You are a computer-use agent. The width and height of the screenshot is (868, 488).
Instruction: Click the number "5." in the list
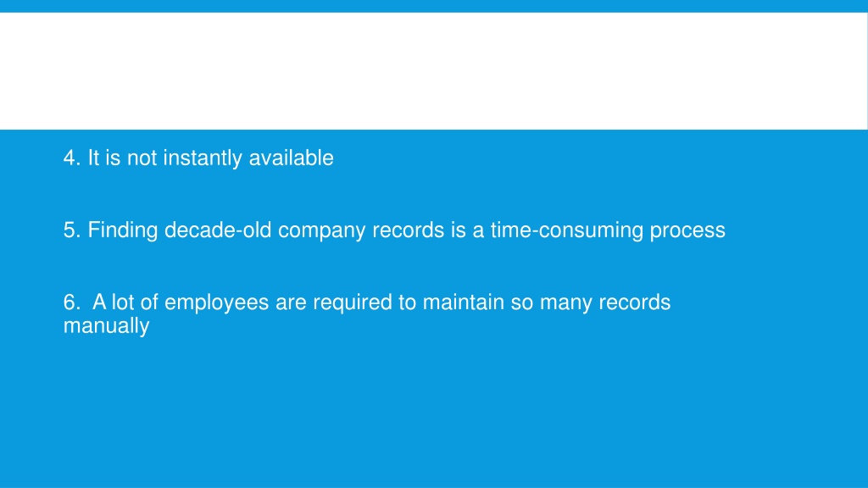(72, 230)
